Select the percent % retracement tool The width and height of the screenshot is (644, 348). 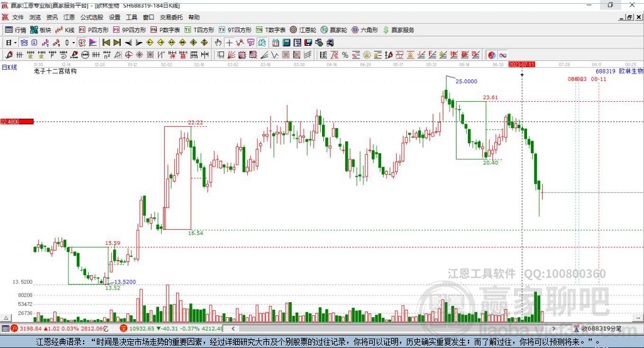point(345,55)
